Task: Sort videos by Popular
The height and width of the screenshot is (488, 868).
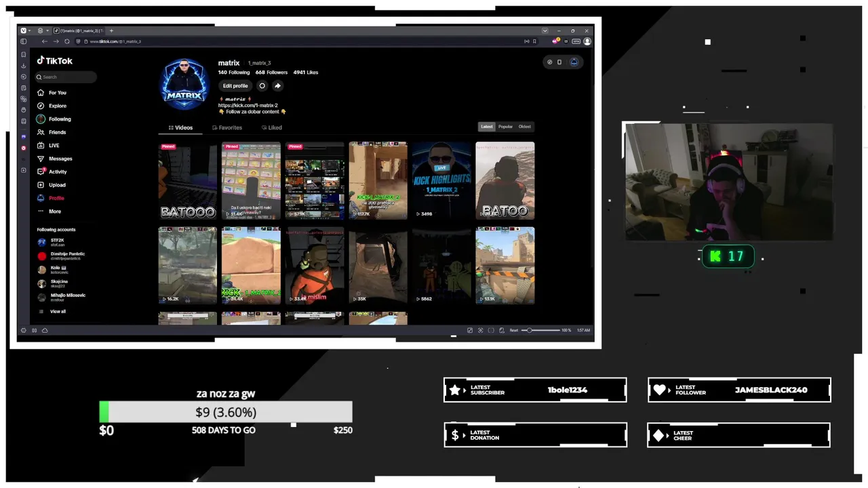Action: click(x=506, y=127)
